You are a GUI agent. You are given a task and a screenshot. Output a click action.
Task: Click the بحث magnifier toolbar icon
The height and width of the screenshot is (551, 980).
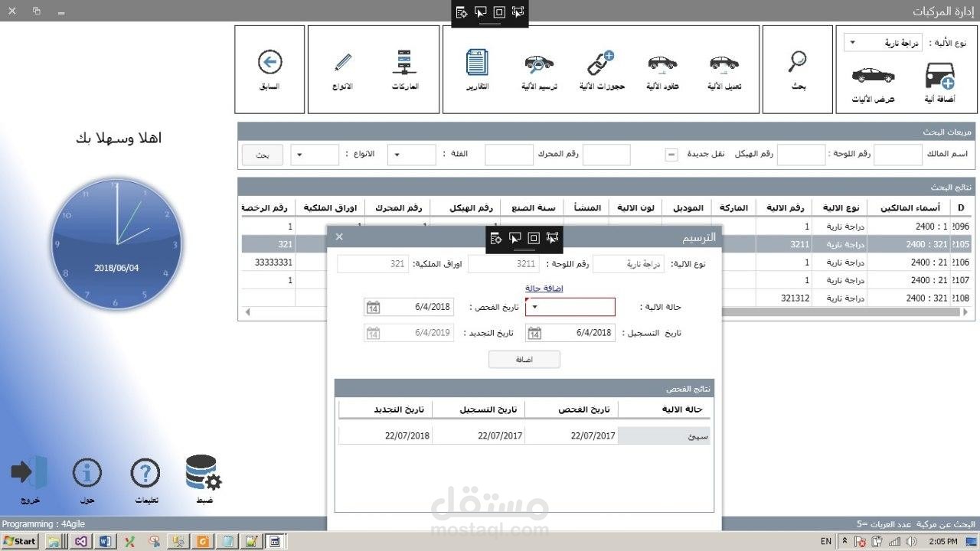(798, 60)
